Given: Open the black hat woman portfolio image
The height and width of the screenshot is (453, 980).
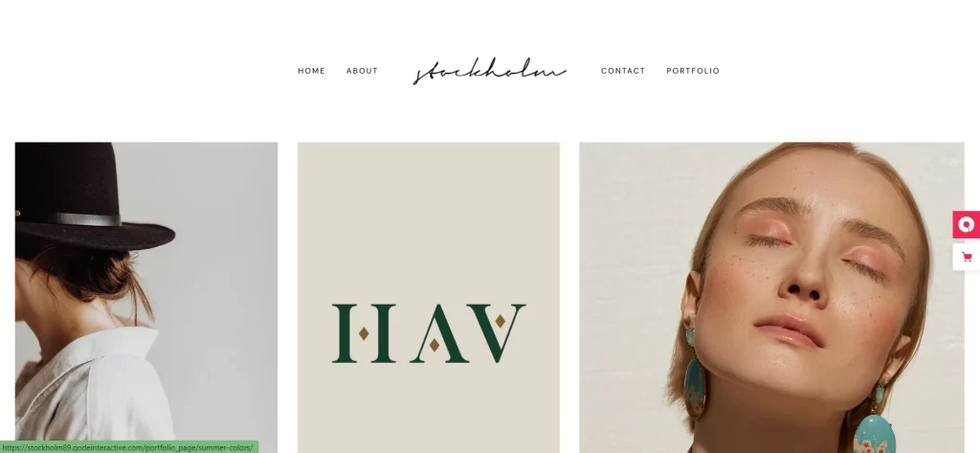Looking at the screenshot, I should 146,297.
